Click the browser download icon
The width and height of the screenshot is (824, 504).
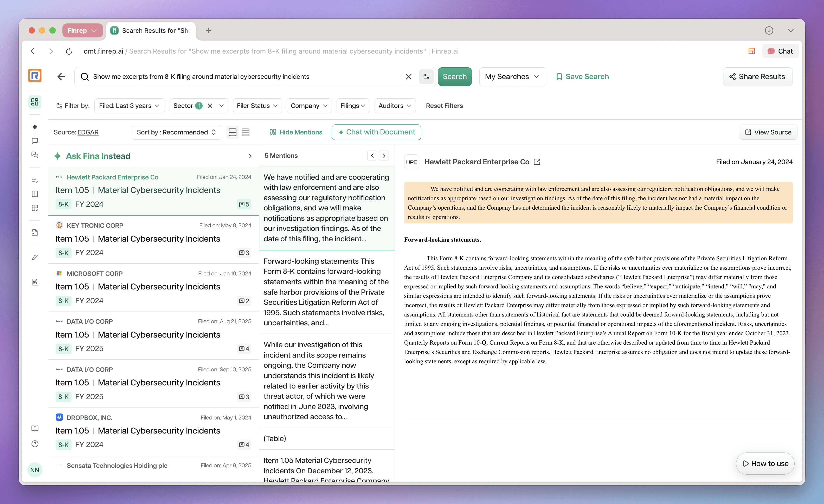[x=769, y=30]
